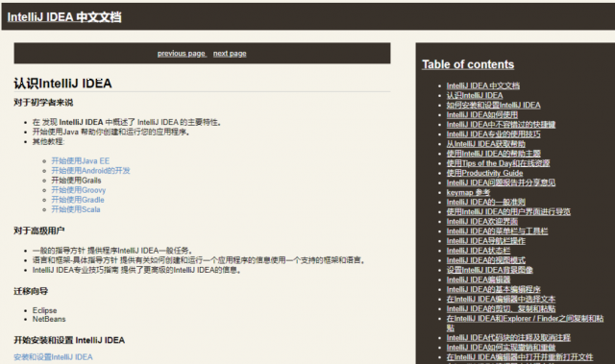
Task: Select the 对于高级用户 subheading
Action: tap(39, 231)
